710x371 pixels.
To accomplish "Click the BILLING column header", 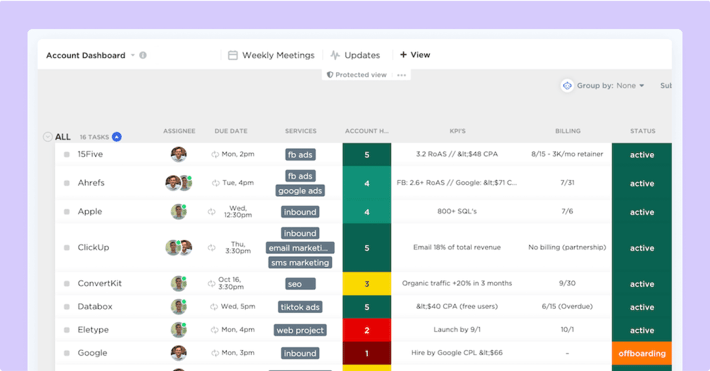I will tap(568, 131).
